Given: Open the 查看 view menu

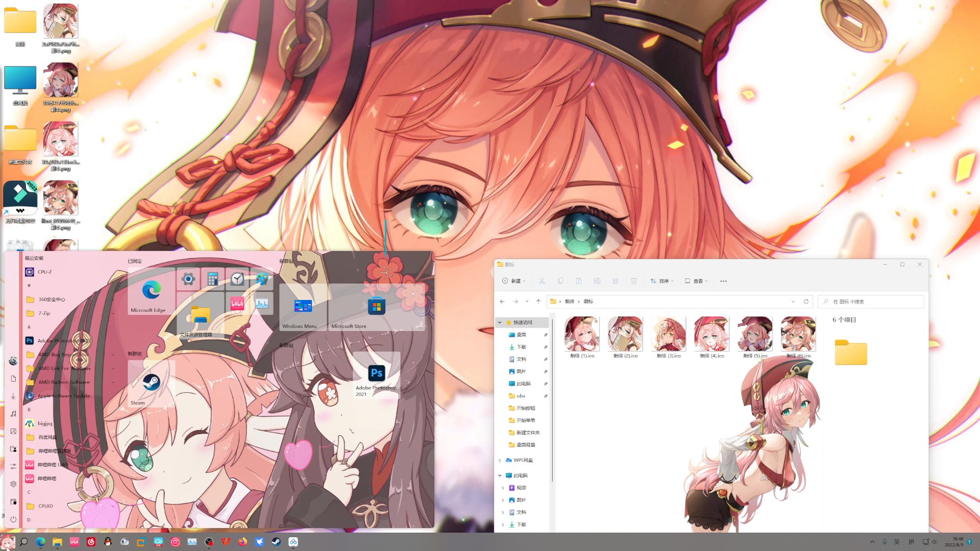Looking at the screenshot, I should click(696, 281).
